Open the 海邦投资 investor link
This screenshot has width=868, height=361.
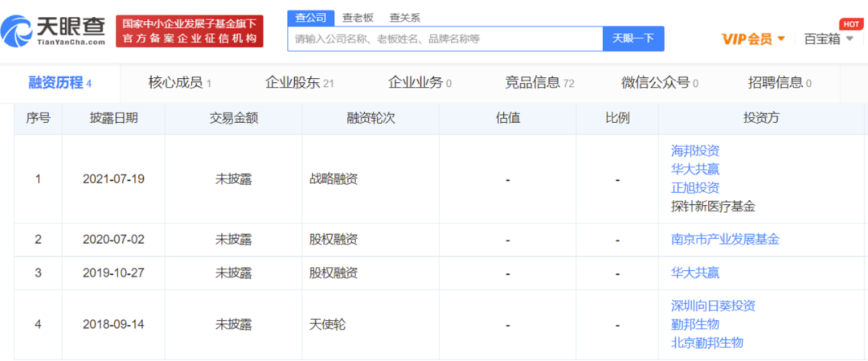695,150
